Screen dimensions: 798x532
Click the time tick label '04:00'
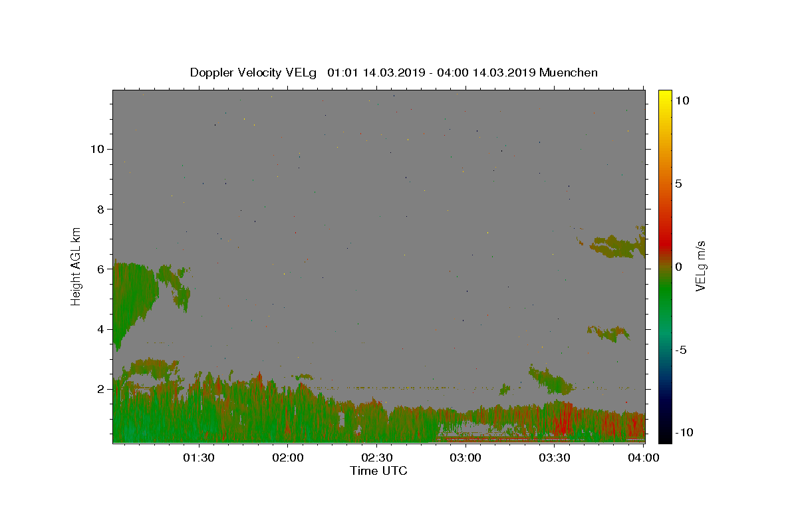(x=643, y=458)
